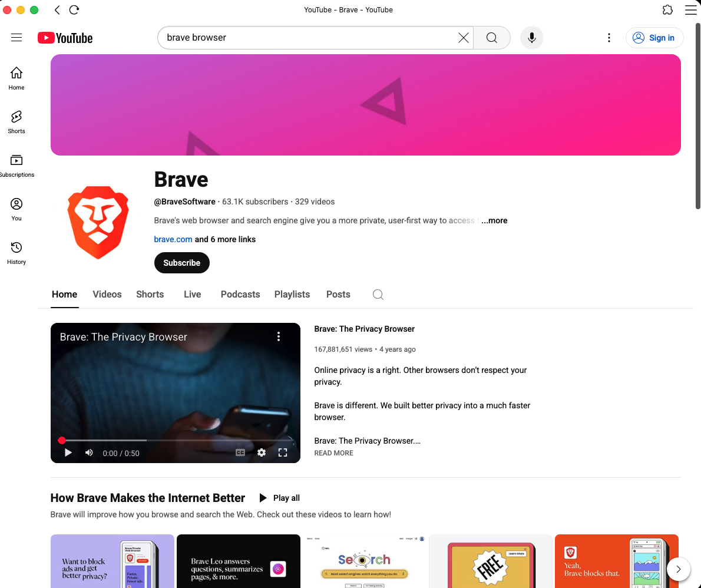Screen dimensions: 701x588
Task: Open video settings gear
Action: point(262,453)
